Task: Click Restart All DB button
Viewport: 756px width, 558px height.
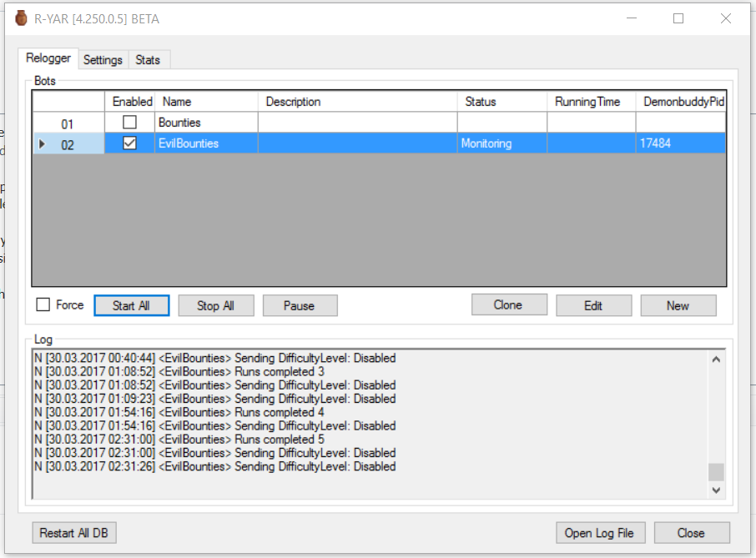Action: point(74,533)
